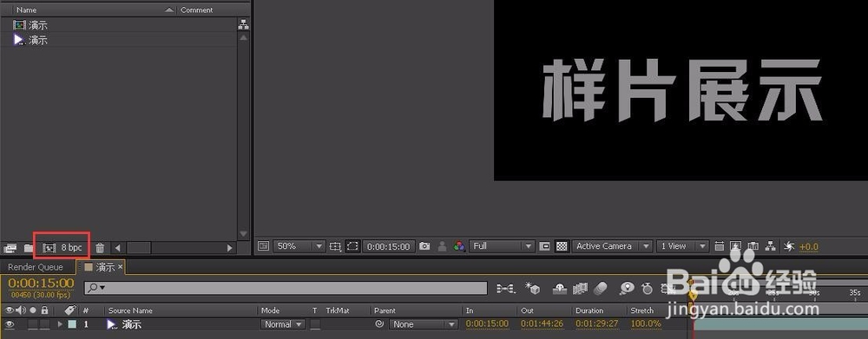Enable motion blur for all layers
The width and height of the screenshot is (868, 339).
tap(600, 288)
